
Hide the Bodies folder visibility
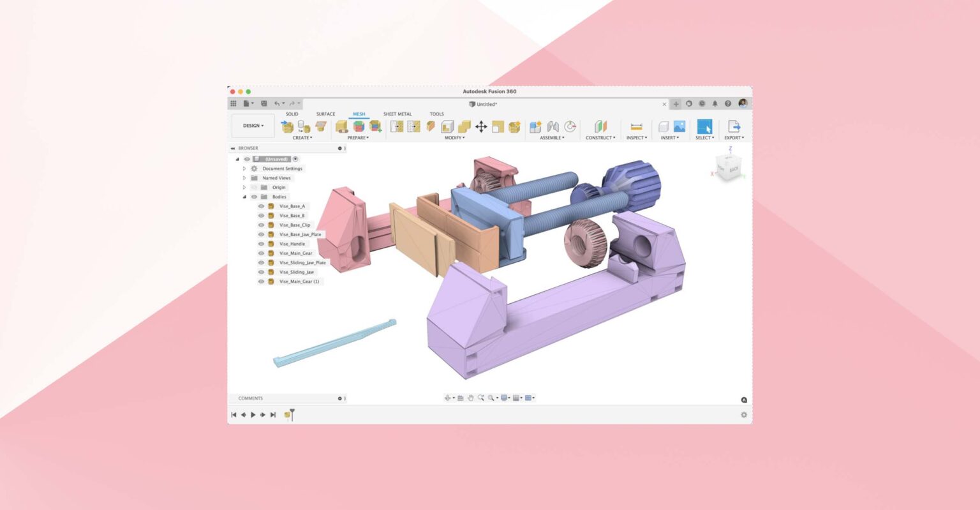pyautogui.click(x=254, y=197)
